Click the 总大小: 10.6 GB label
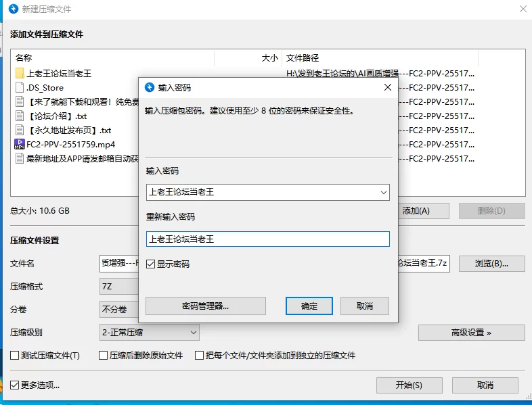 [x=40, y=211]
